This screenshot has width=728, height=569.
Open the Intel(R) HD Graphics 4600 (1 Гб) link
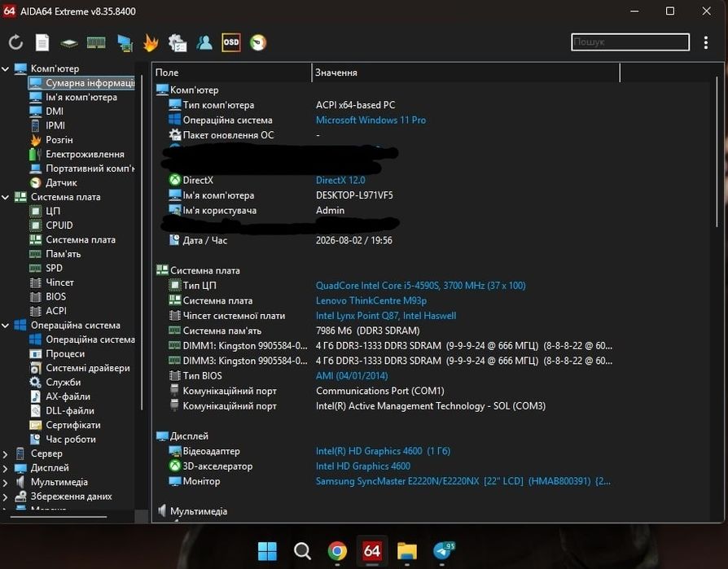pos(383,451)
